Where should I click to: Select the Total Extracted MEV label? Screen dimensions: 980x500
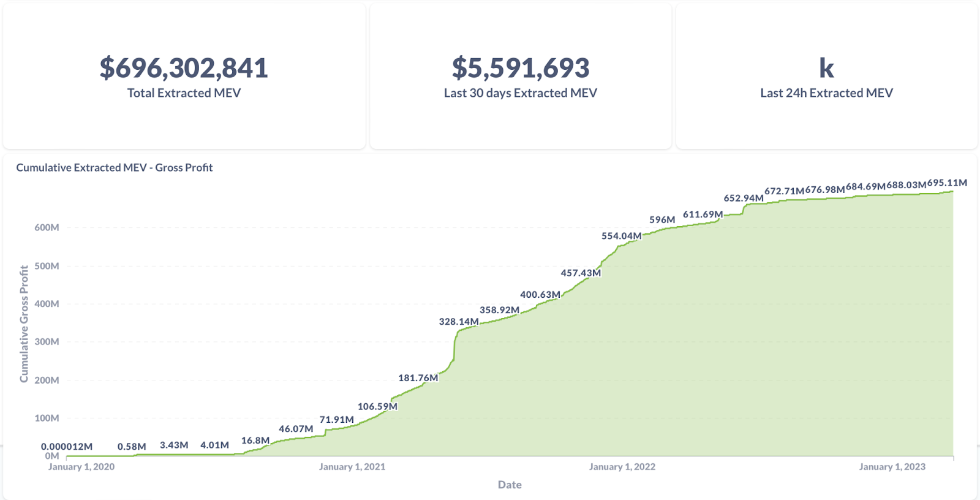pos(184,93)
